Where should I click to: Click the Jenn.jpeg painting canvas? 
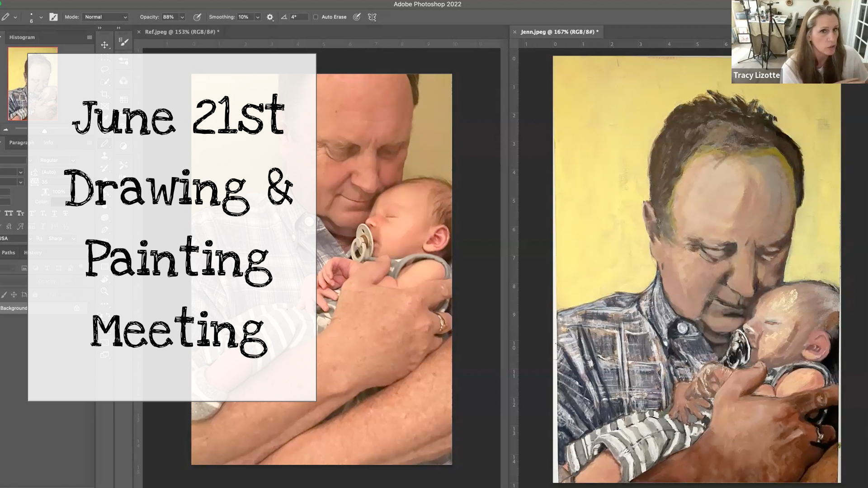coord(697,269)
